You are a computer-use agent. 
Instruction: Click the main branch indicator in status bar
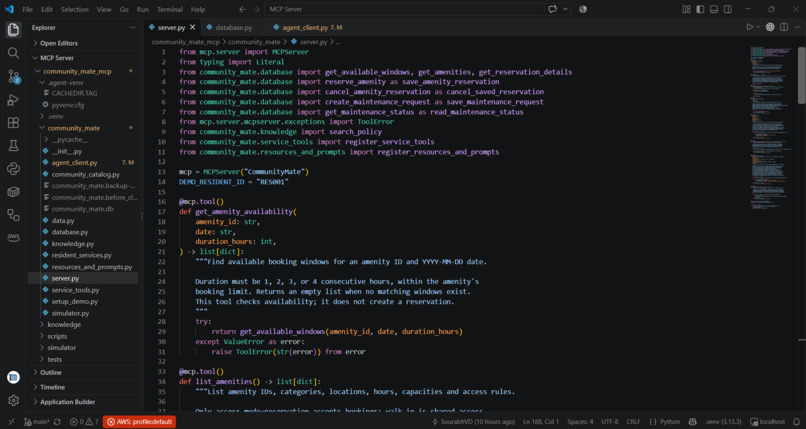point(37,422)
